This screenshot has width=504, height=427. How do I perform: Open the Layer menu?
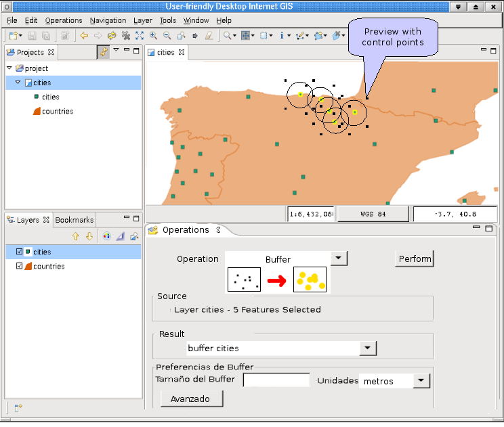[x=143, y=20]
